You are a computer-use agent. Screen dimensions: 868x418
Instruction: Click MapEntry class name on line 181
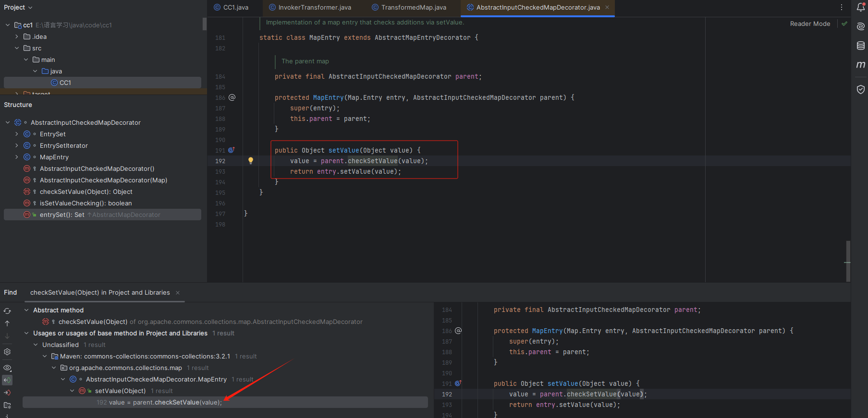pos(324,37)
